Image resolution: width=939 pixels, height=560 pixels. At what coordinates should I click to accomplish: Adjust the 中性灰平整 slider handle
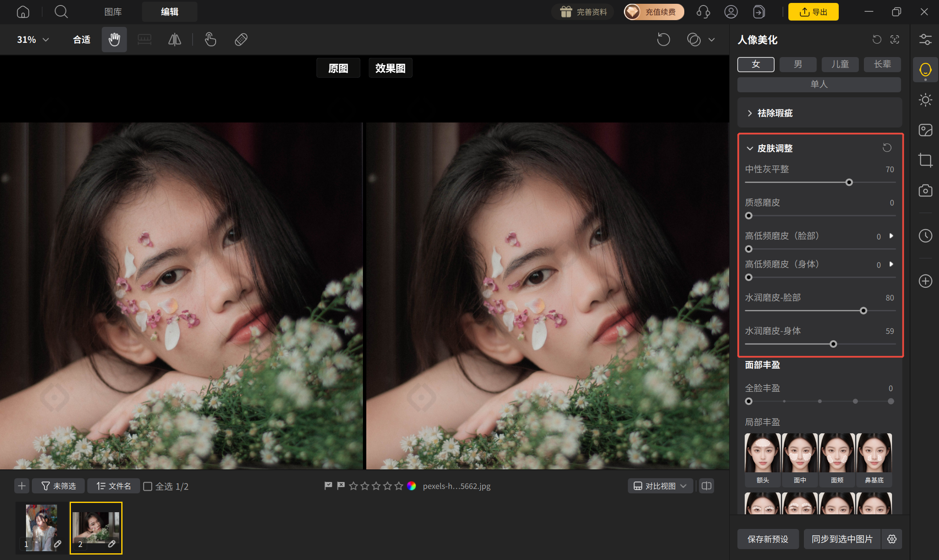[x=849, y=182]
